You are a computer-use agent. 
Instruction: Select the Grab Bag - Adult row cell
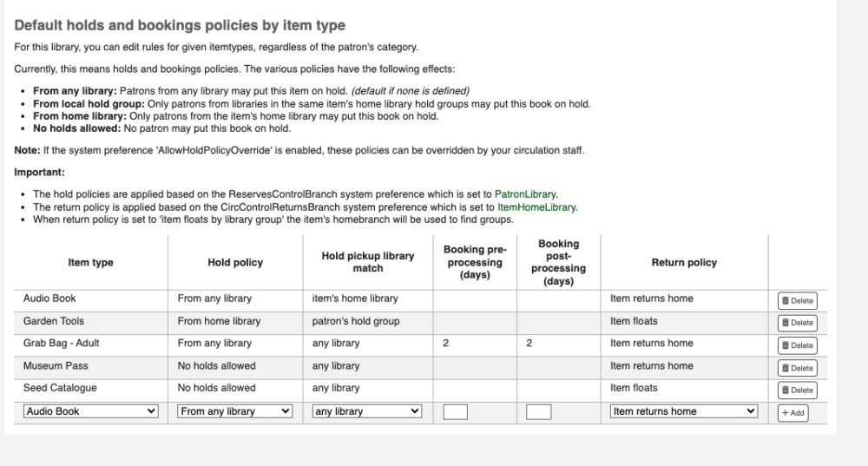tap(62, 344)
